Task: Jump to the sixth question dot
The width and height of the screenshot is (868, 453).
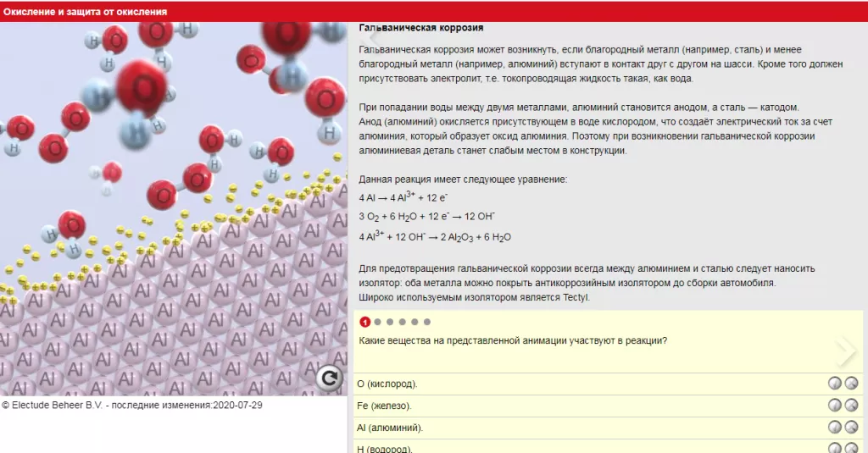Action: [x=427, y=322]
